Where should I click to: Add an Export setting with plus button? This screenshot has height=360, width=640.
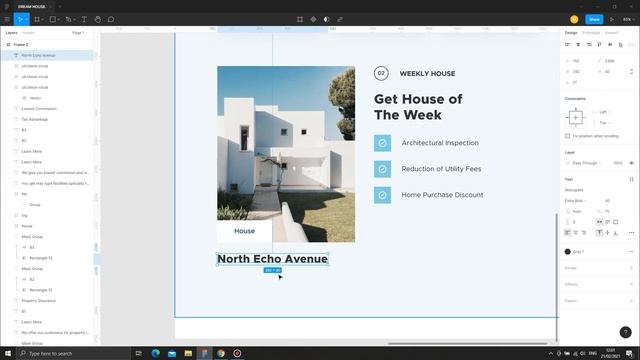coord(631,301)
